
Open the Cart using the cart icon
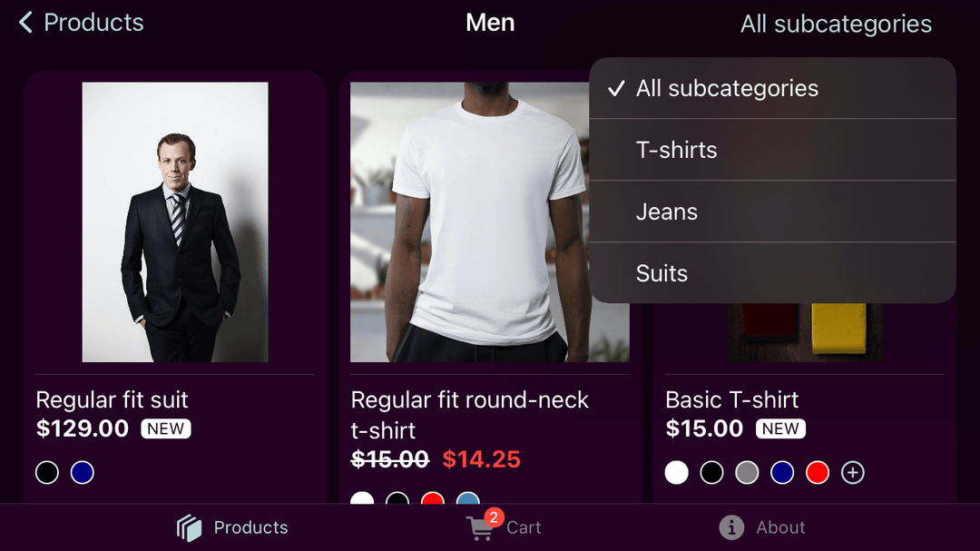click(479, 527)
